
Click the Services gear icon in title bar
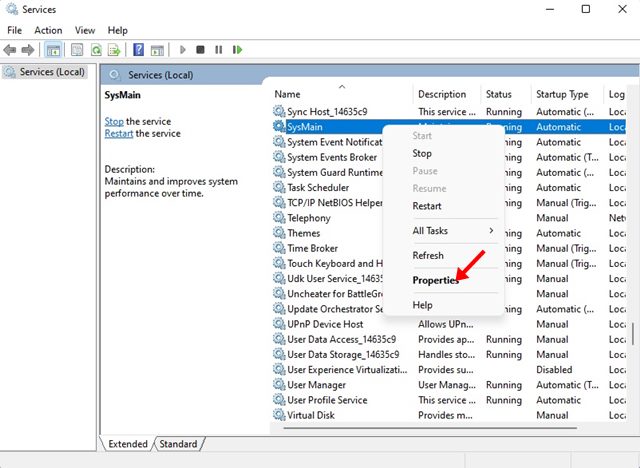(12, 9)
